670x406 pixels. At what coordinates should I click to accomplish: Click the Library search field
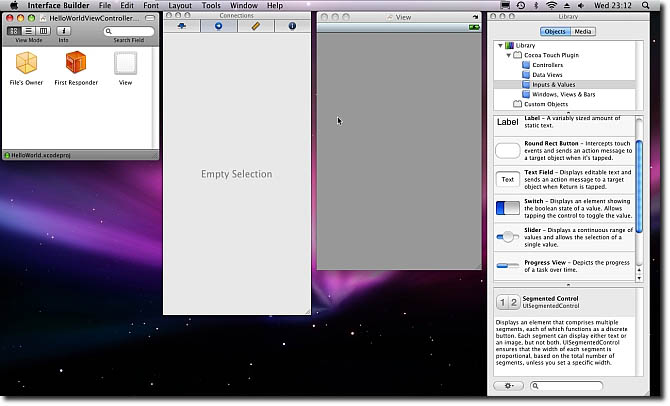[570, 386]
